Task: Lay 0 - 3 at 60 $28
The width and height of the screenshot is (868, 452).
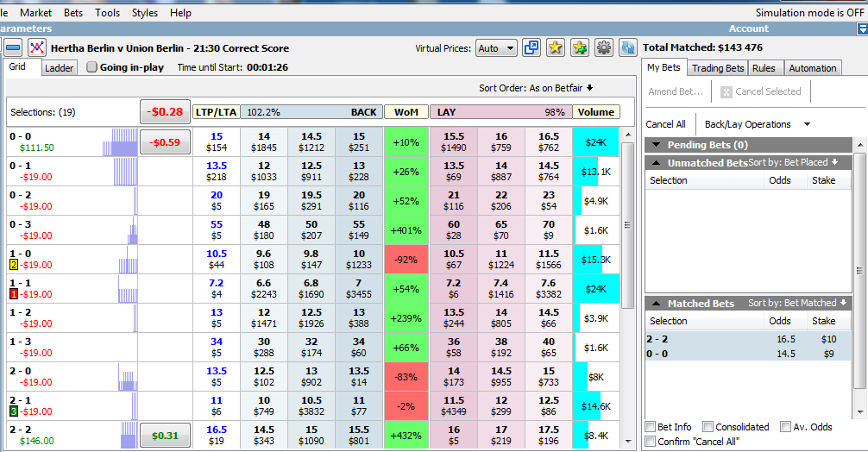Action: point(453,230)
